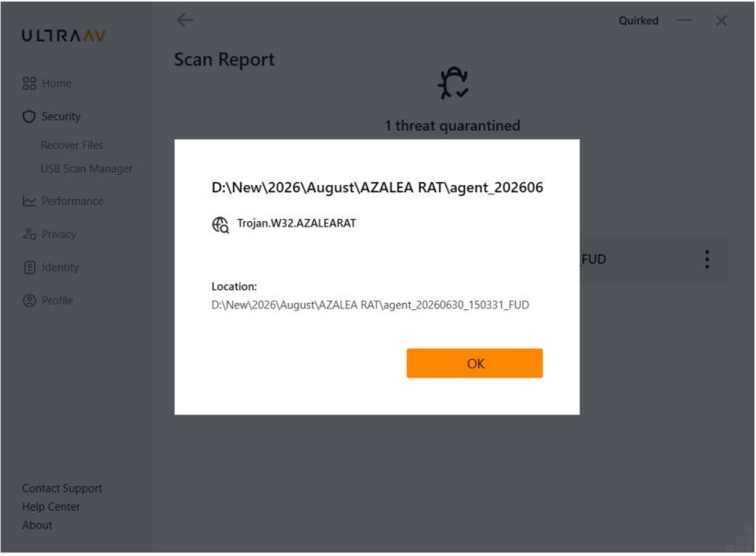Click the Performance chart icon
This screenshot has width=756, height=556.
[29, 201]
